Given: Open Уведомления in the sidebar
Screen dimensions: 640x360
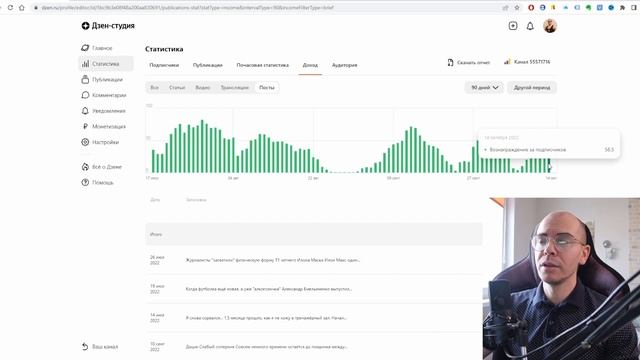Looking at the screenshot, I should coord(103,111).
